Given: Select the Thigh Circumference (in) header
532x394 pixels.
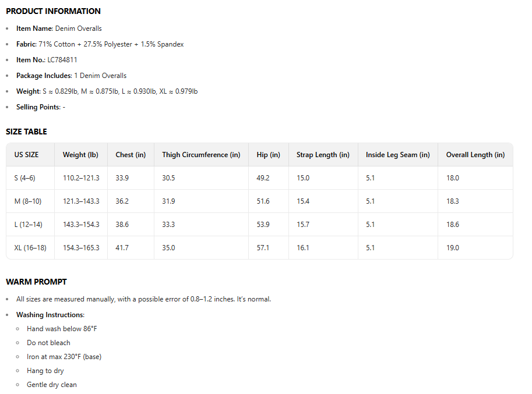Looking at the screenshot, I should point(201,155).
